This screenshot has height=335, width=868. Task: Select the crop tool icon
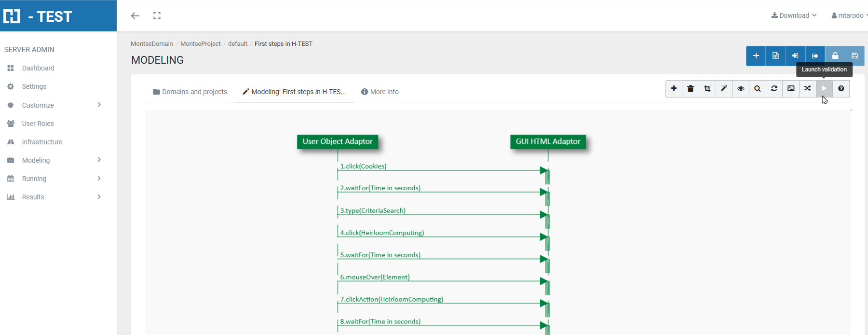pyautogui.click(x=707, y=89)
